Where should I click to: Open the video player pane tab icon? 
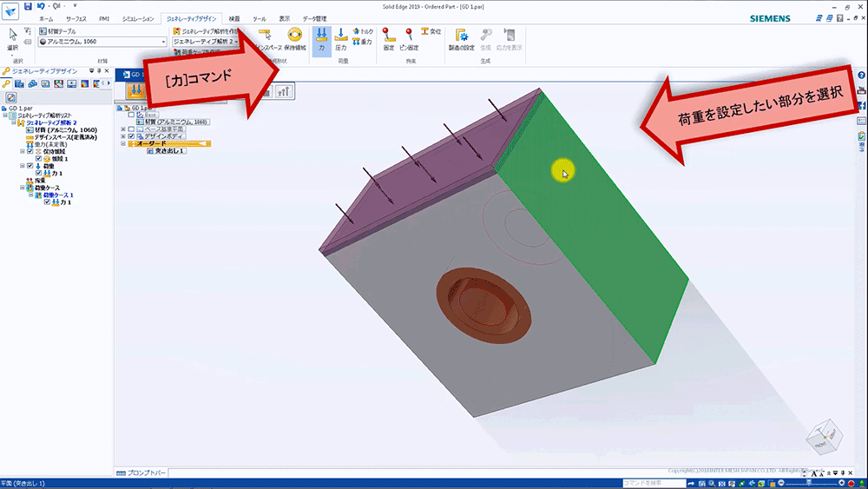(71, 83)
